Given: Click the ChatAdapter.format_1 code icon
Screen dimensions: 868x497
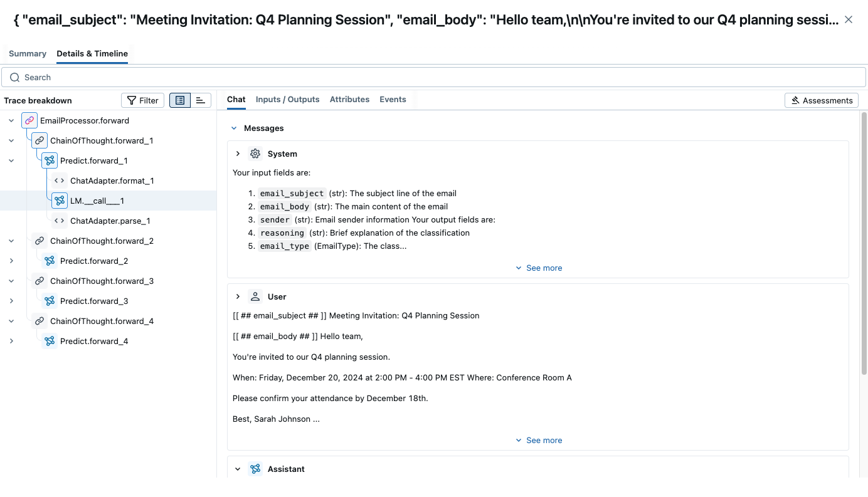Looking at the screenshot, I should click(x=59, y=180).
